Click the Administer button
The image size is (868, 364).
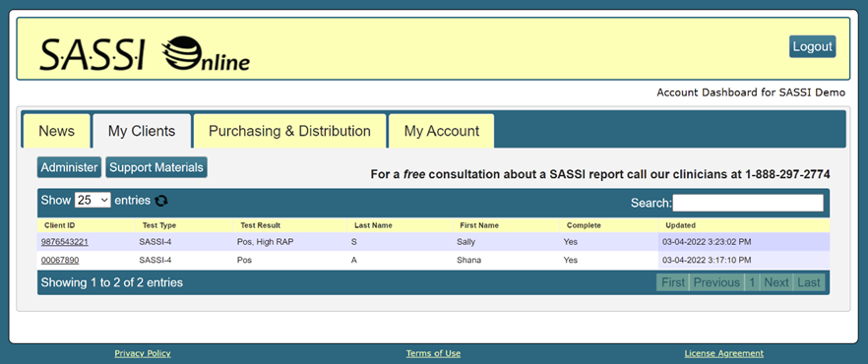click(x=69, y=167)
